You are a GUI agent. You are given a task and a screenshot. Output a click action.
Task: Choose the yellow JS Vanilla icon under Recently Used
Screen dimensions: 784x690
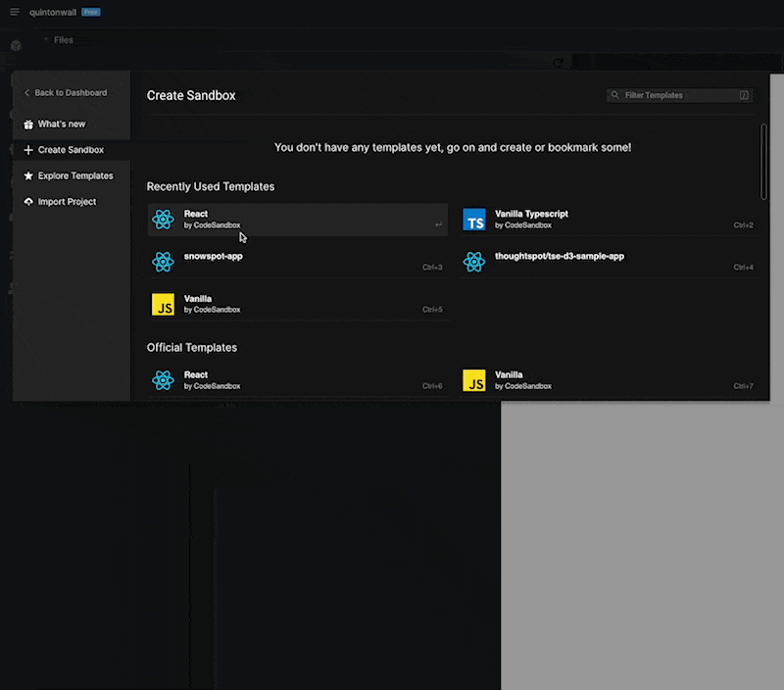(163, 304)
